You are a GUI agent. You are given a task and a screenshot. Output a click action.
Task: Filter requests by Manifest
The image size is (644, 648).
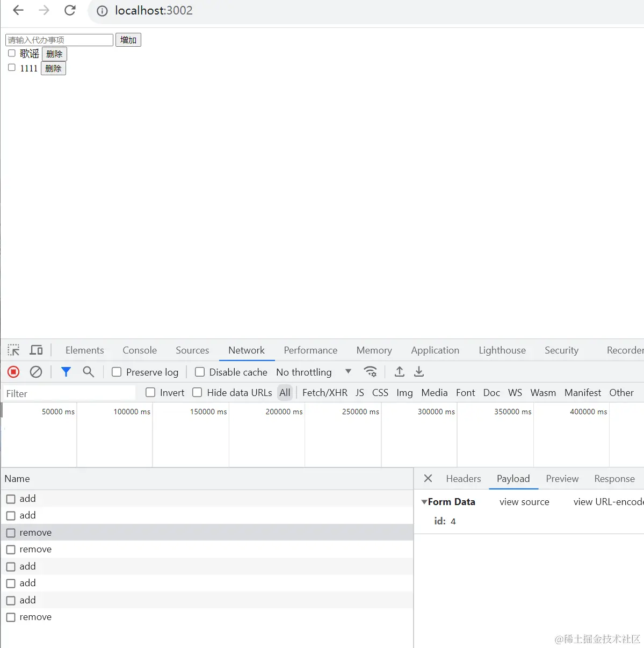[x=583, y=393]
